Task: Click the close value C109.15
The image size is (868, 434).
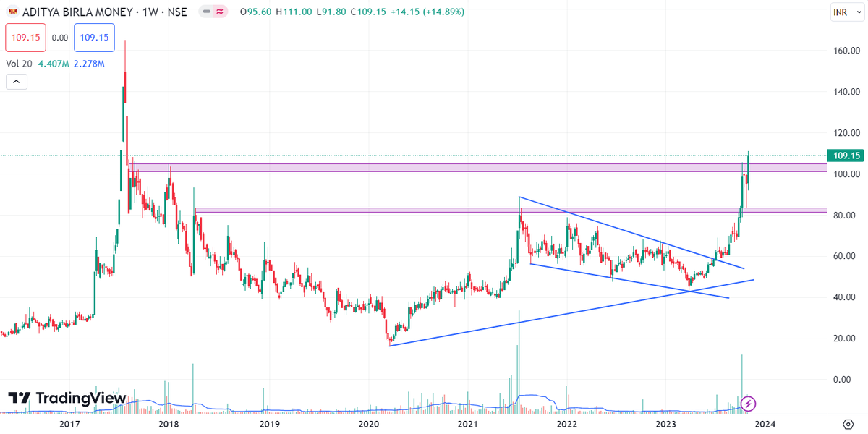Action: click(369, 12)
